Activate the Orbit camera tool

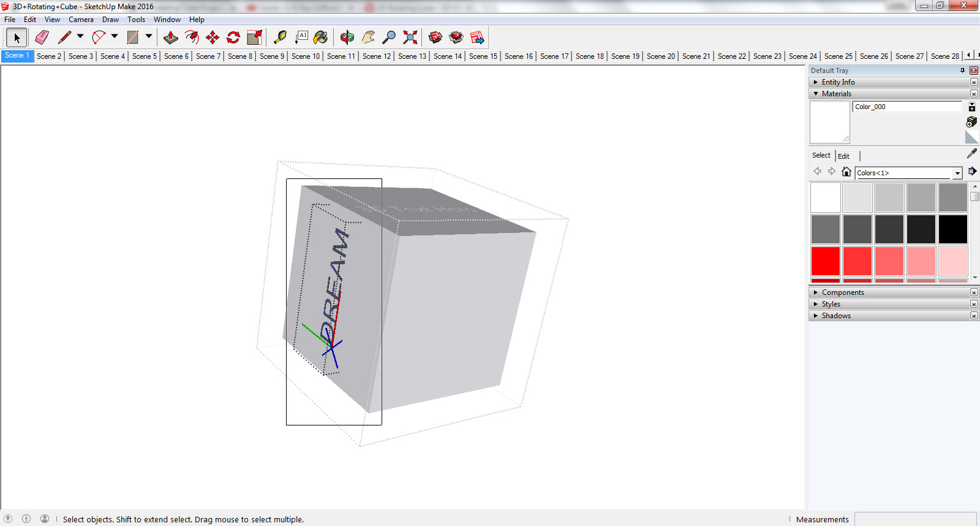[x=347, y=37]
